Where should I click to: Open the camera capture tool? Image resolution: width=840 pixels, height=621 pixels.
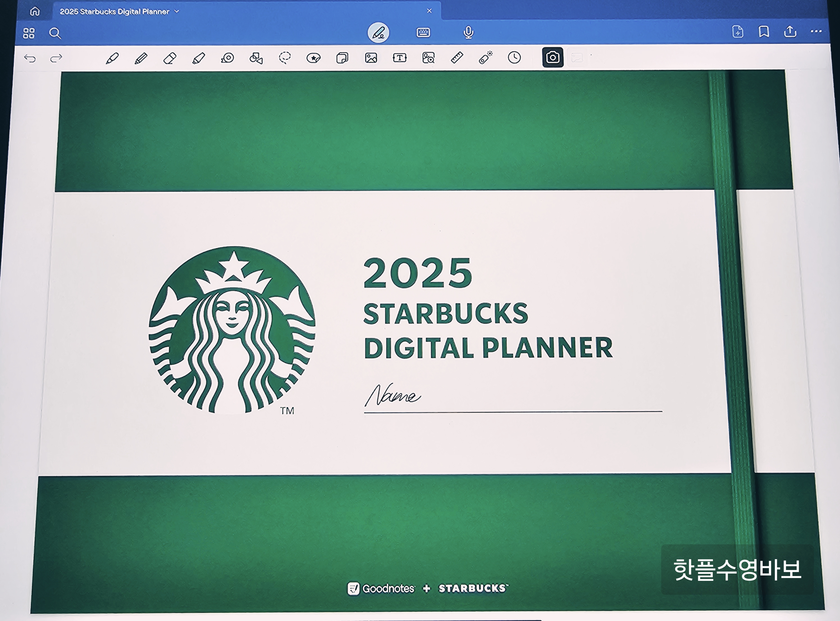click(553, 58)
